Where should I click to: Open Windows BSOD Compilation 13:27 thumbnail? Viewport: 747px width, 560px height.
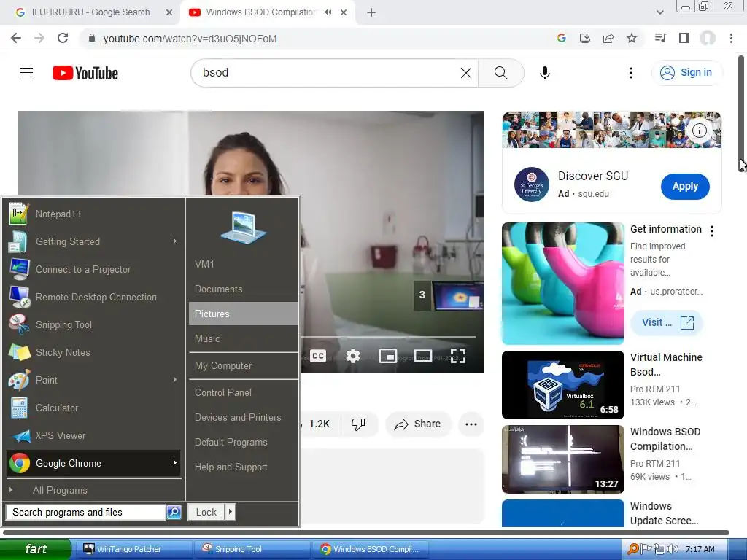pyautogui.click(x=562, y=459)
